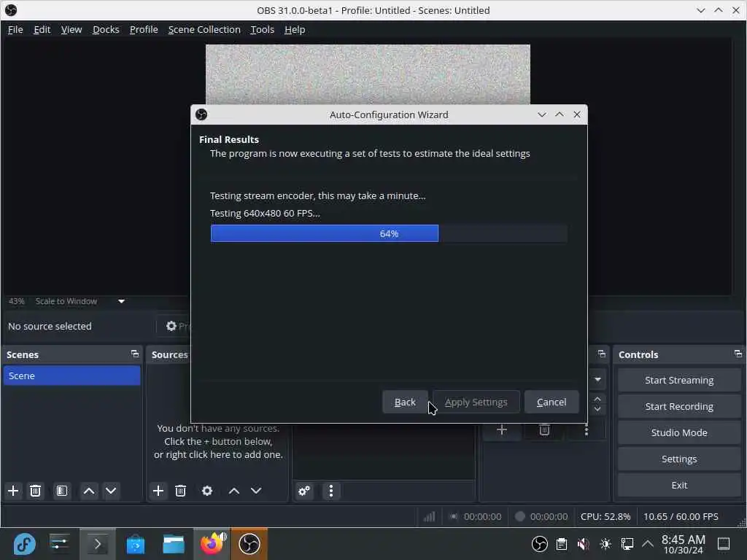Open File menu
The image size is (747, 560).
coord(15,29)
